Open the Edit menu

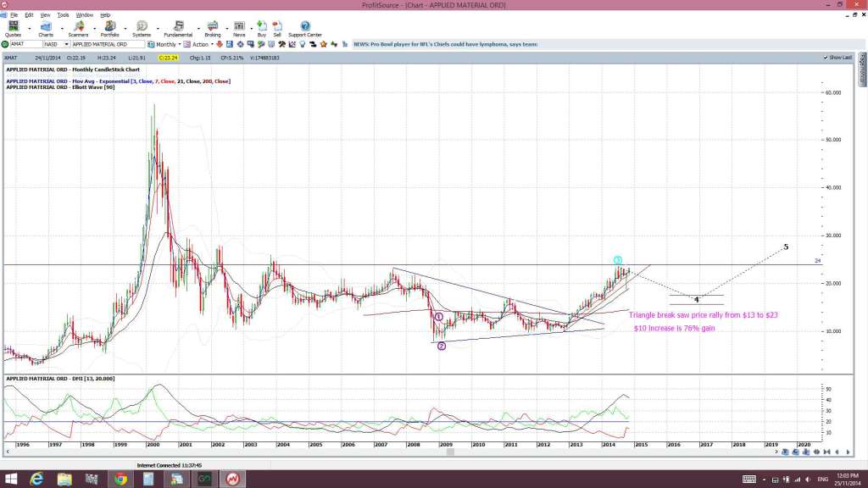pos(29,15)
